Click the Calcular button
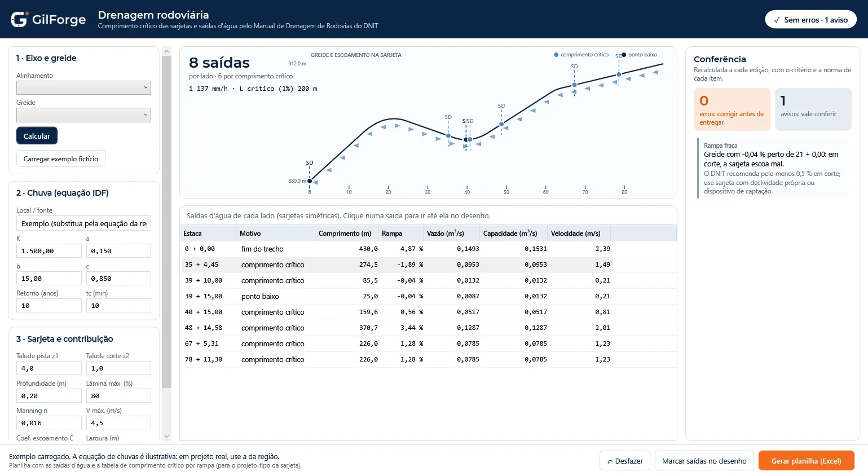Viewport: 868px width, 476px height. pyautogui.click(x=37, y=136)
